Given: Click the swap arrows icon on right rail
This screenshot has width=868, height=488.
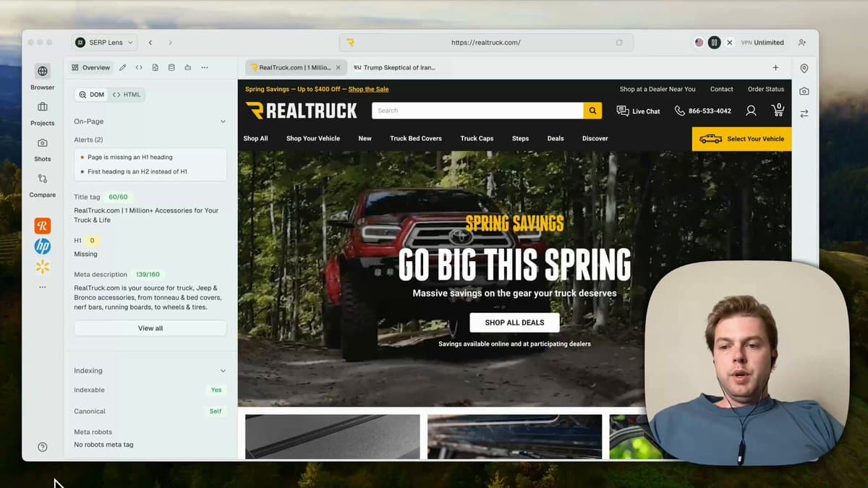Looking at the screenshot, I should coord(804,114).
